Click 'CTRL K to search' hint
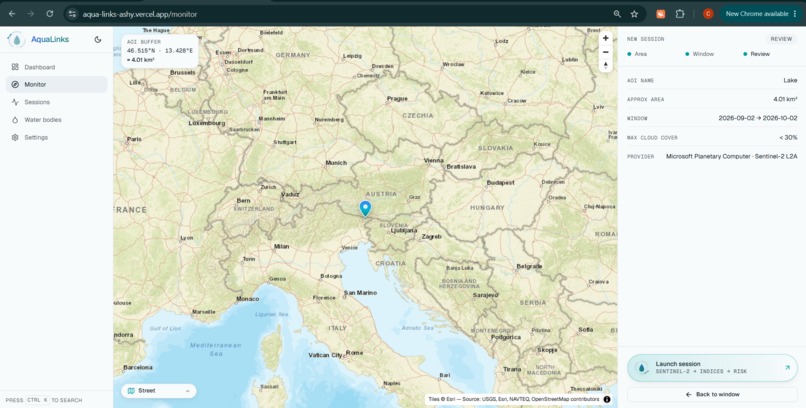The height and width of the screenshot is (408, 806). coord(44,400)
